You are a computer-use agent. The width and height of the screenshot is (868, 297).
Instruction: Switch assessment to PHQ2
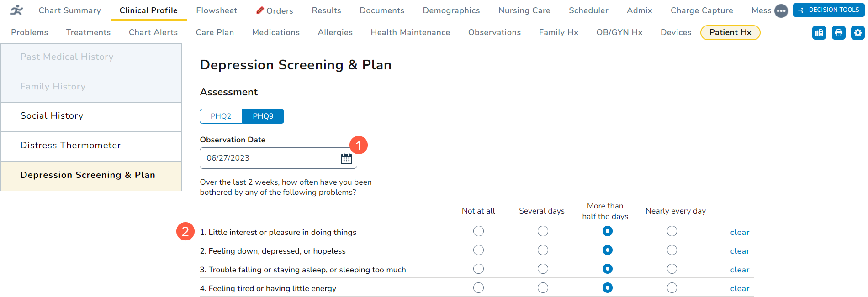coord(221,116)
